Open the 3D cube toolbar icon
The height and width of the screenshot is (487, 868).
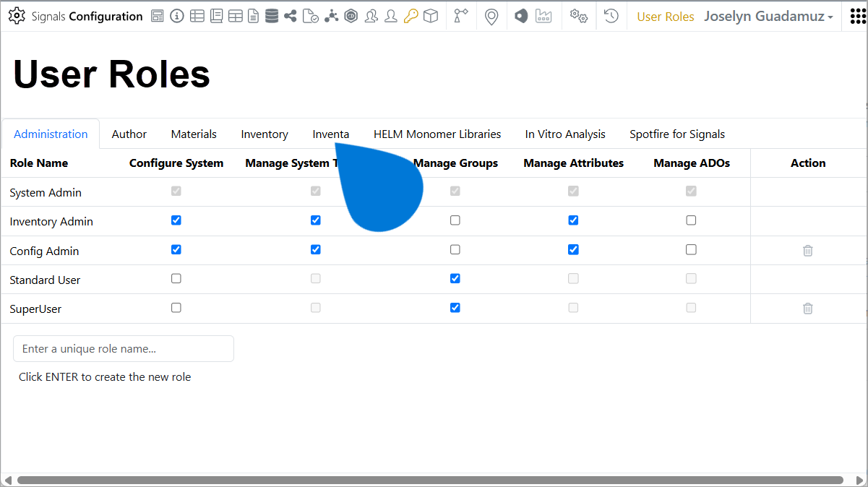pyautogui.click(x=431, y=15)
